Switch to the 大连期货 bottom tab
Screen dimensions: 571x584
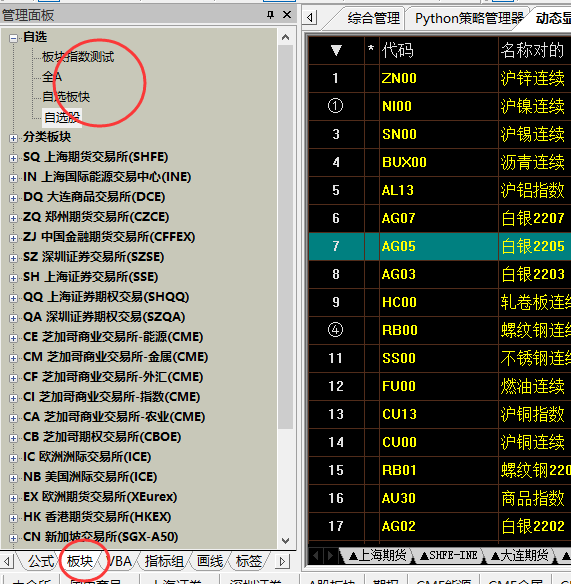point(520,556)
